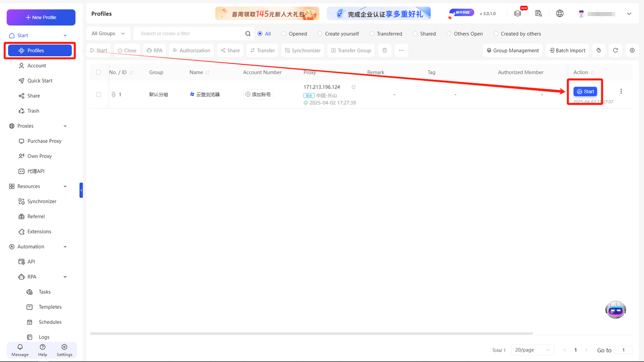Open the column settings gear icon
Viewport: 644px width, 362px height.
632,50
